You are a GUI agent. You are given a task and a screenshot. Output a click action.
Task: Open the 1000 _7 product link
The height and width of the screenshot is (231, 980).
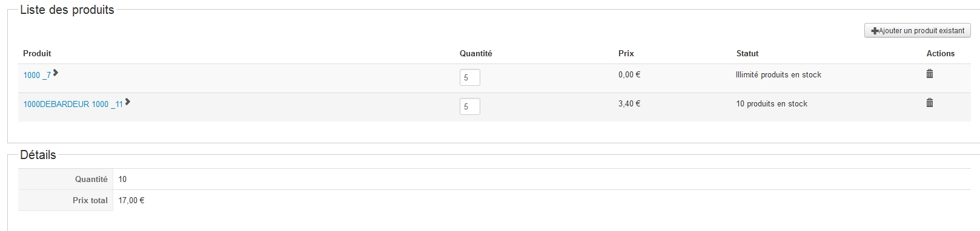[x=37, y=76]
